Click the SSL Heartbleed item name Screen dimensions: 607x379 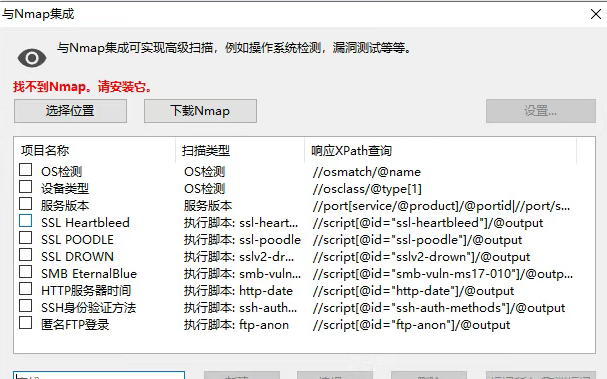pyautogui.click(x=85, y=223)
